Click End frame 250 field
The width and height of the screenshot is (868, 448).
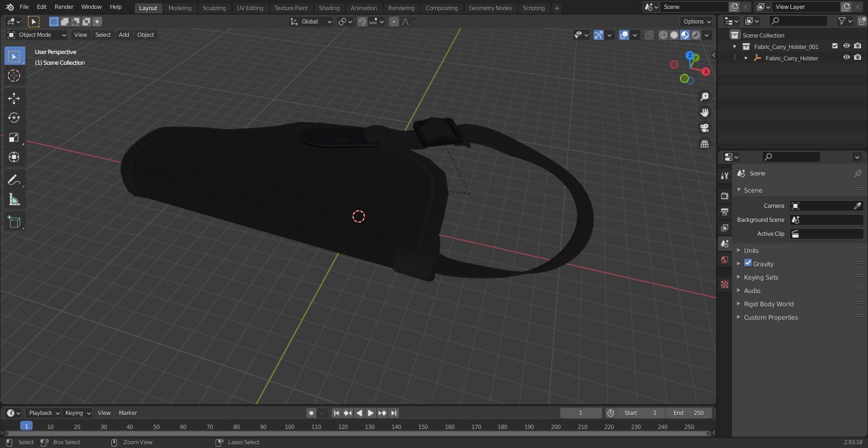tap(689, 413)
